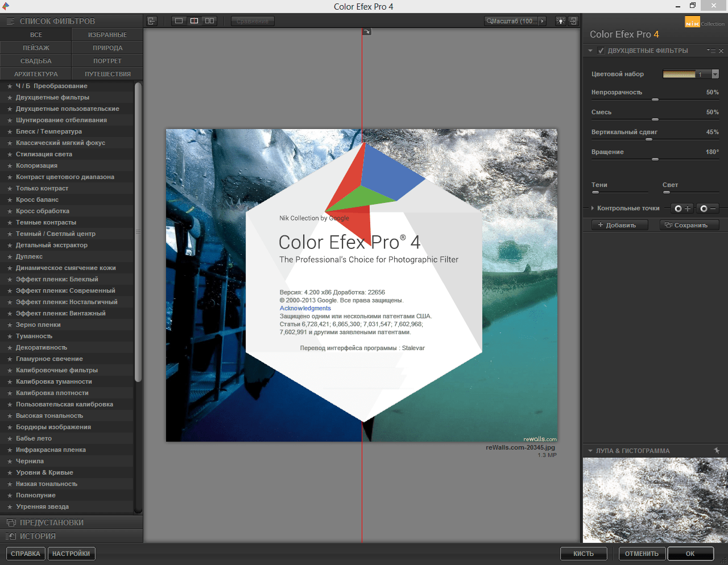
Task: Click the Непрозрачность slider handle
Action: click(655, 99)
